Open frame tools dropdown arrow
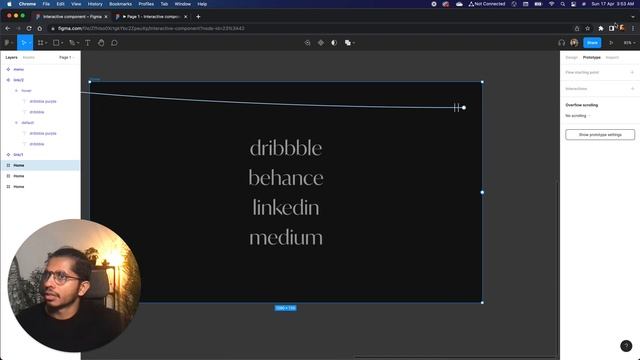Image resolution: width=640 pixels, height=360 pixels. (46, 43)
